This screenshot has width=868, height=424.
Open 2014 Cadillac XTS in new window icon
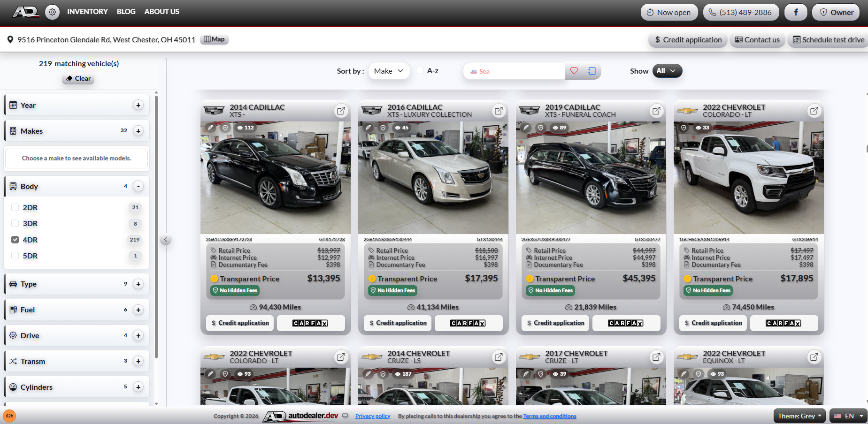coord(341,111)
